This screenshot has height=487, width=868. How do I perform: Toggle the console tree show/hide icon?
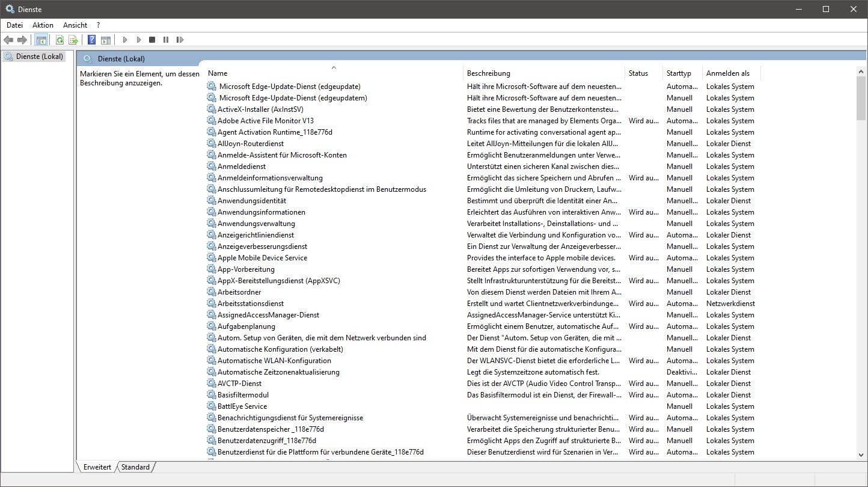tap(41, 40)
